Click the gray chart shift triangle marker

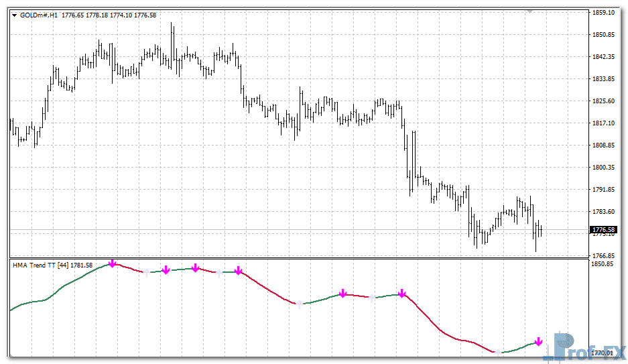point(530,10)
